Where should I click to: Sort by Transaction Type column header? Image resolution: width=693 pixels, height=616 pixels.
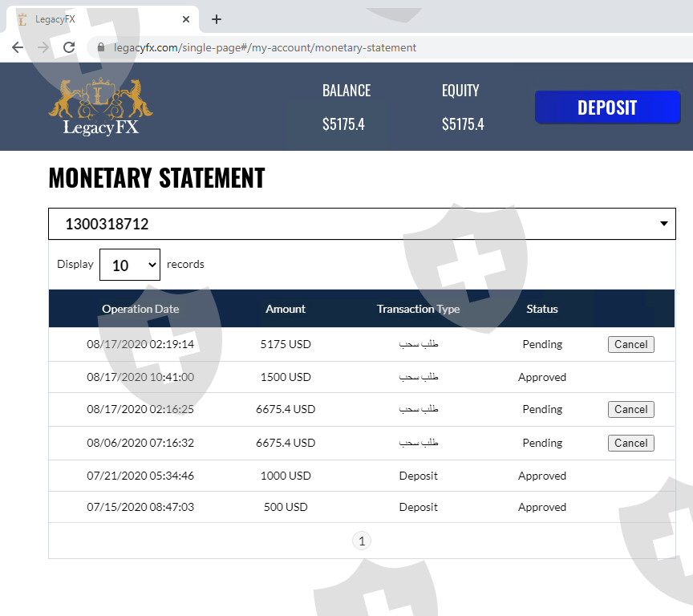pos(418,309)
